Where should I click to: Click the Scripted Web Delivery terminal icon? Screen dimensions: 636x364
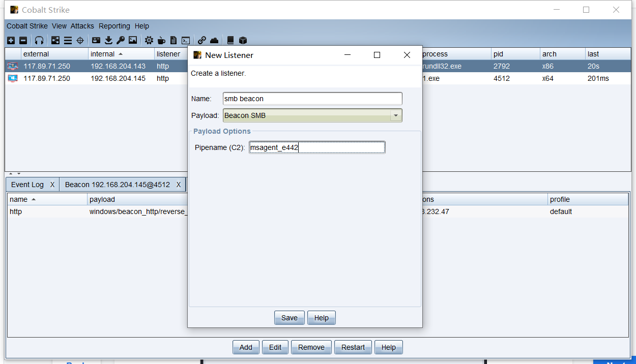(x=186, y=40)
